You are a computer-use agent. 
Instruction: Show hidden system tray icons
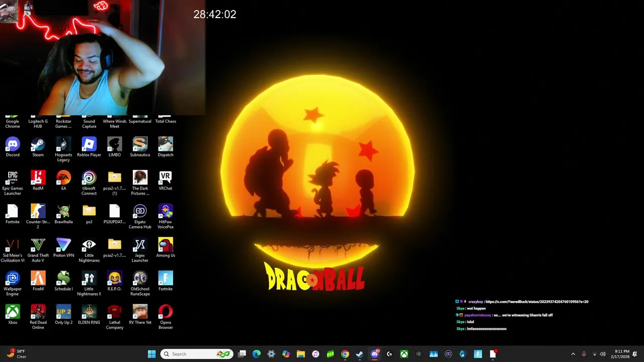pos(573,354)
